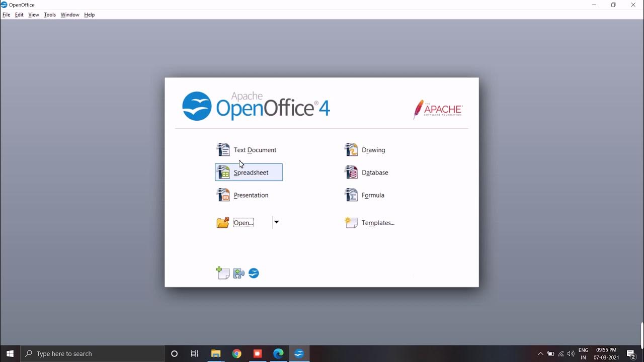Minimize the OpenOffice window
Viewport: 644px width, 362px height.
[594, 5]
